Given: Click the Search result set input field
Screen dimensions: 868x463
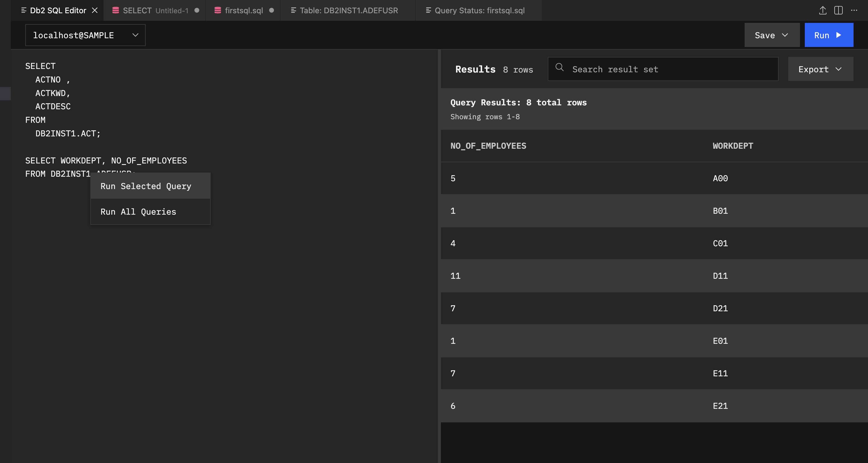Looking at the screenshot, I should (660, 69).
